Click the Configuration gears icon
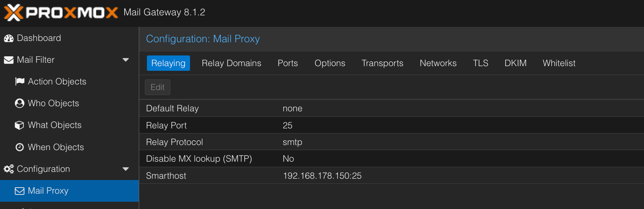 coord(9,169)
